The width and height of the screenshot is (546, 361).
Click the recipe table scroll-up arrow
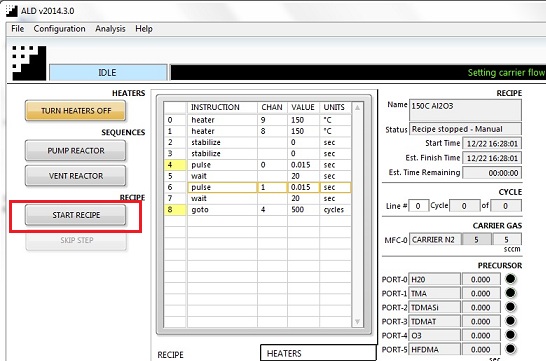coord(357,108)
